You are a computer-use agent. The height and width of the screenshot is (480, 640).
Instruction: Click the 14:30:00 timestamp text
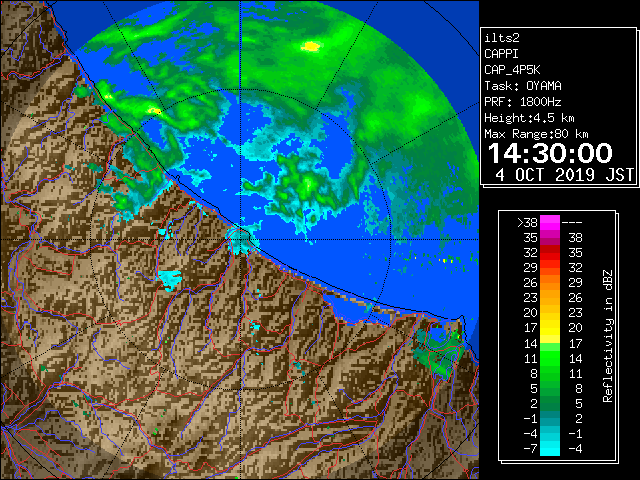click(x=550, y=153)
